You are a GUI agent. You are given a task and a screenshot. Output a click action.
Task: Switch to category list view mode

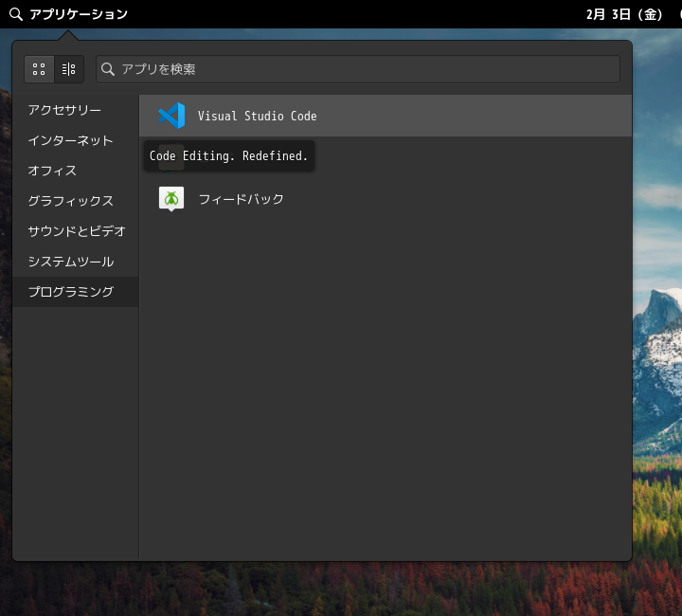[69, 69]
